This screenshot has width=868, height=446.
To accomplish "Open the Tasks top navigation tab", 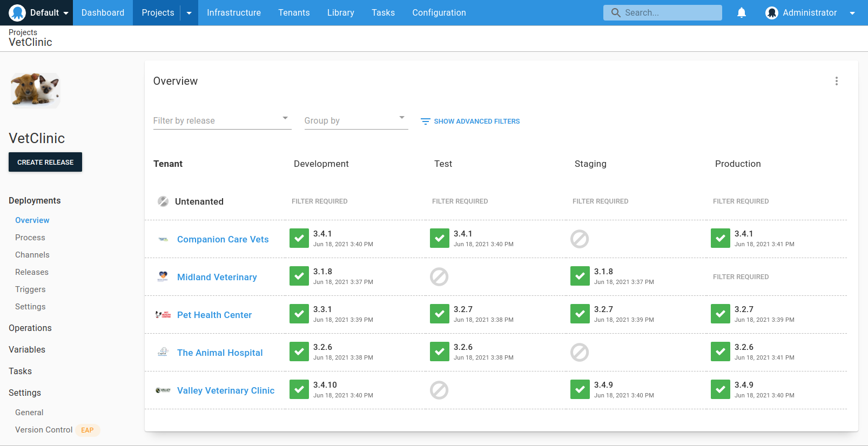I will [383, 12].
